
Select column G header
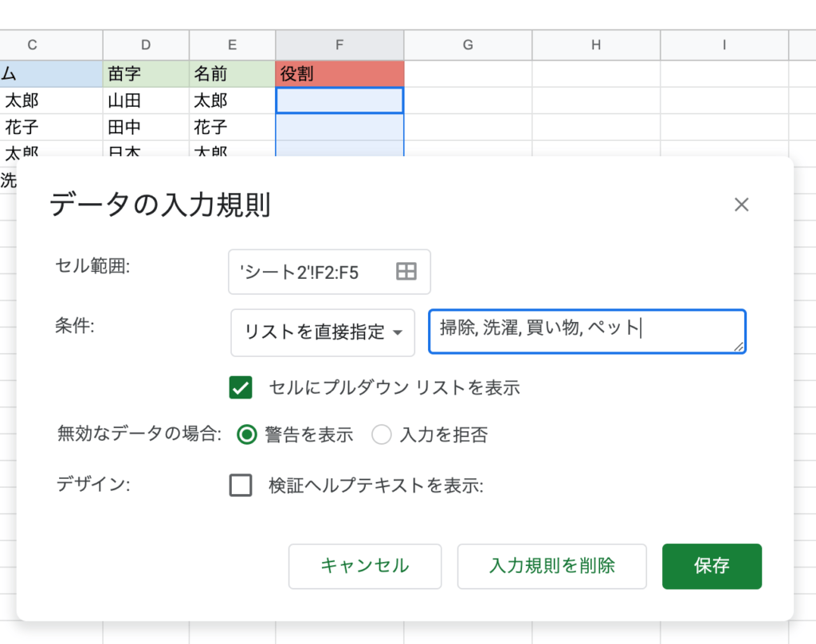click(x=468, y=45)
